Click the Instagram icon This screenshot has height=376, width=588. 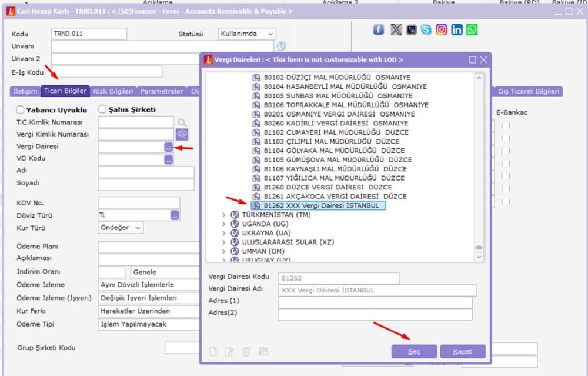tap(442, 29)
